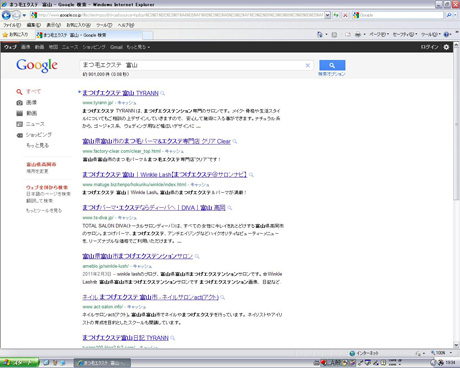460x368 pixels.
Task: Open まつげエクステ富山日記 TYRANN result
Action: [x=126, y=338]
